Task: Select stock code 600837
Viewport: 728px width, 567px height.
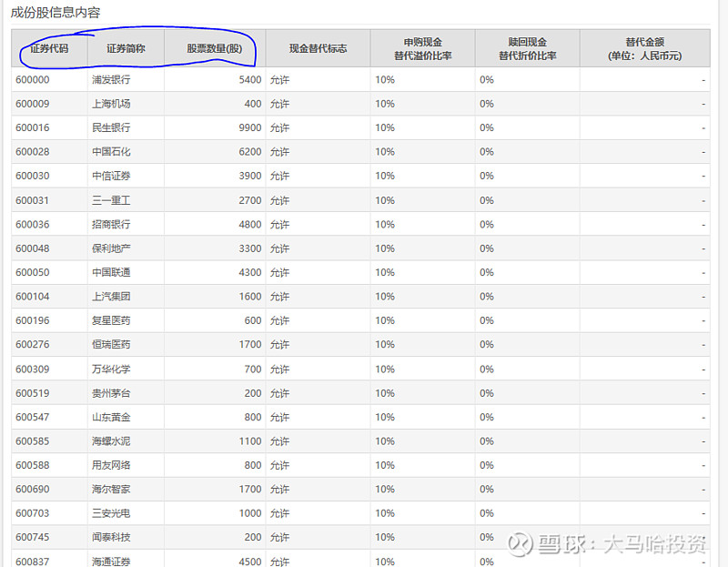Action: (33, 562)
